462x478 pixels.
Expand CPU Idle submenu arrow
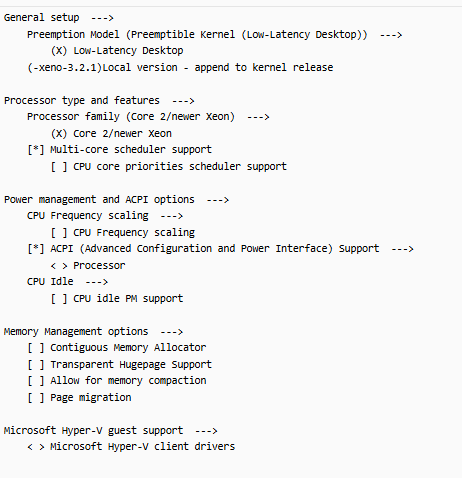coord(97,282)
